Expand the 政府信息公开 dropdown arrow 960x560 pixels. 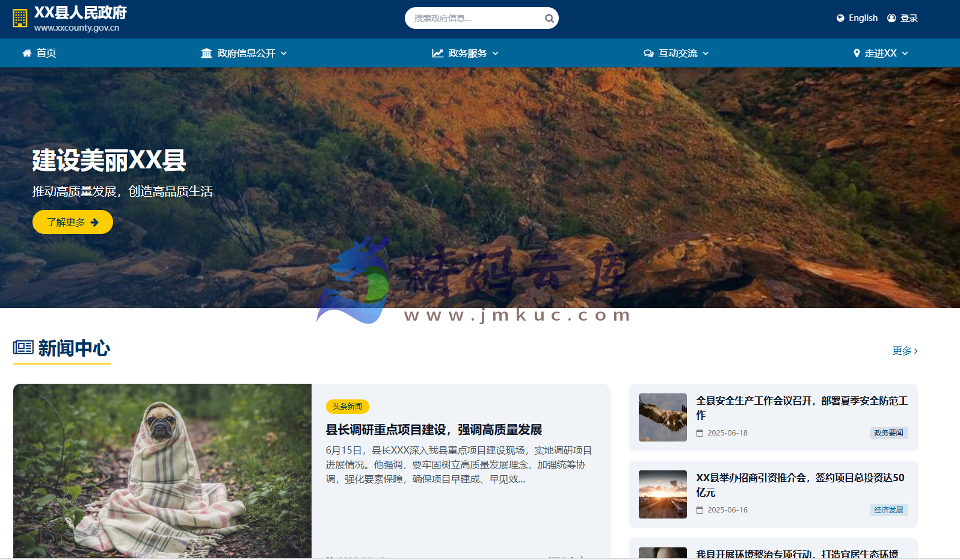coord(283,54)
